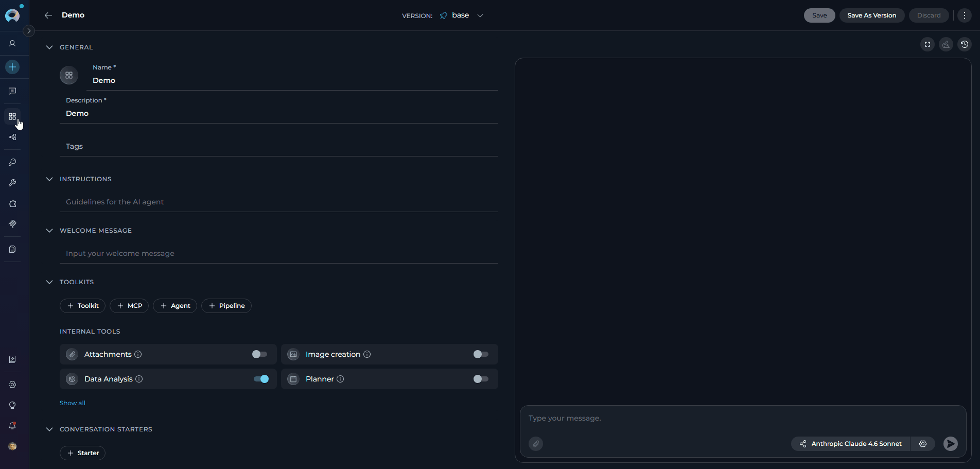The image size is (980, 469).
Task: Add an MCP
Action: coord(129,306)
